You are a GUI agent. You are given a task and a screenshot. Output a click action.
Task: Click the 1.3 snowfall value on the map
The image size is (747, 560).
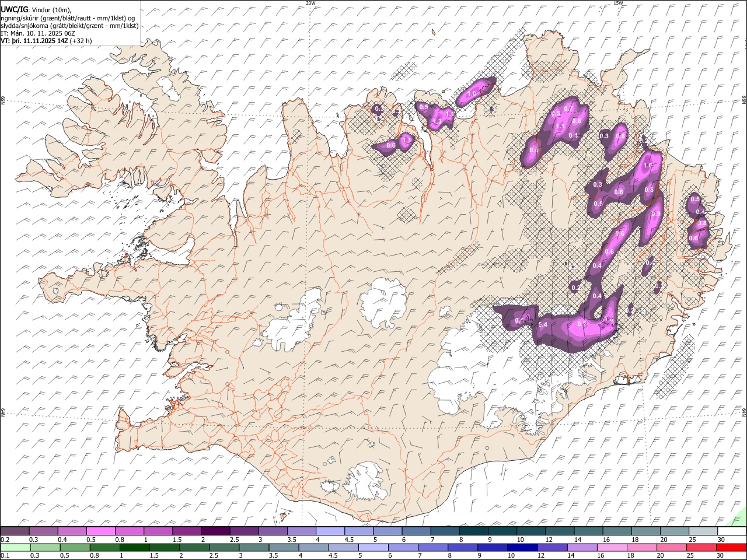(438, 121)
